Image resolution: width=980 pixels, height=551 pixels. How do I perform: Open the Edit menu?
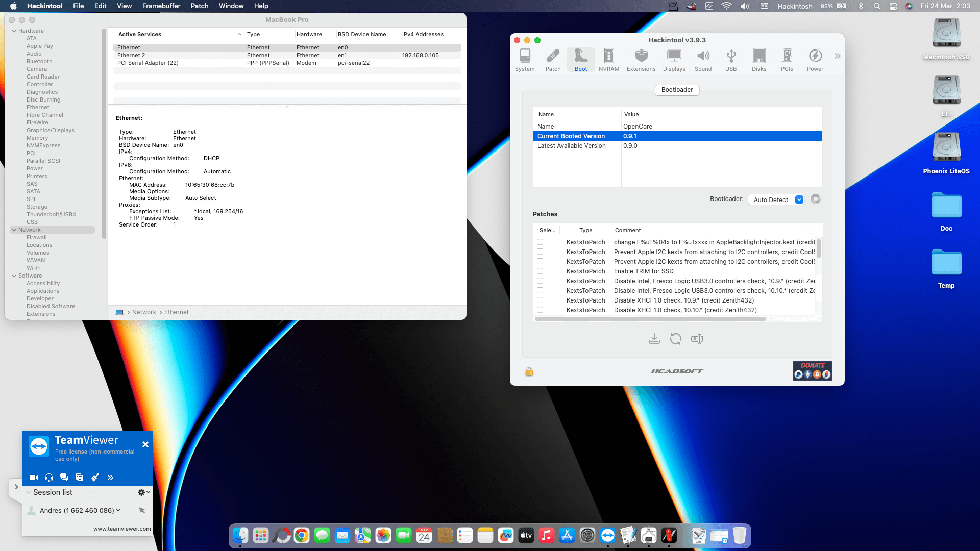[101, 6]
